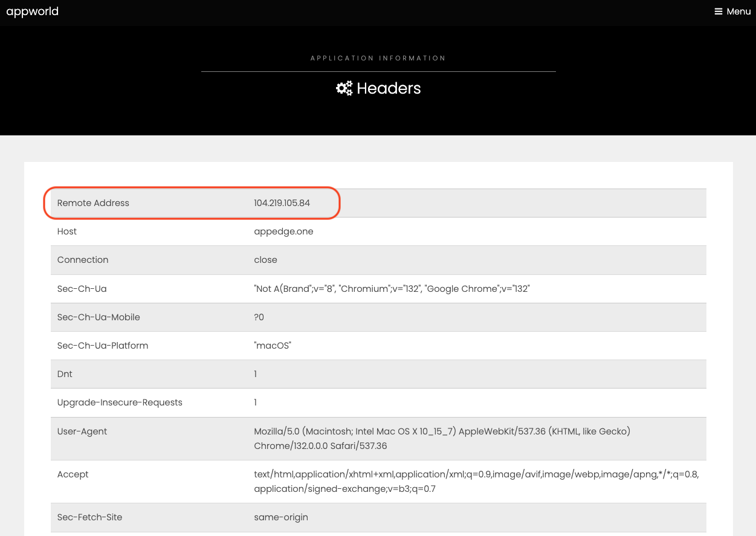Screen dimensions: 756x536
Task: Click the Host header label
Action: click(67, 231)
